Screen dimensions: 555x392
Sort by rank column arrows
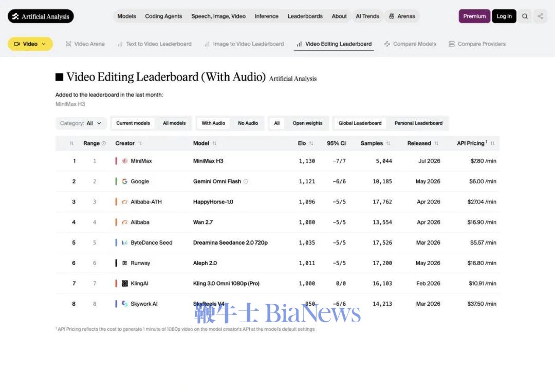[x=71, y=143]
